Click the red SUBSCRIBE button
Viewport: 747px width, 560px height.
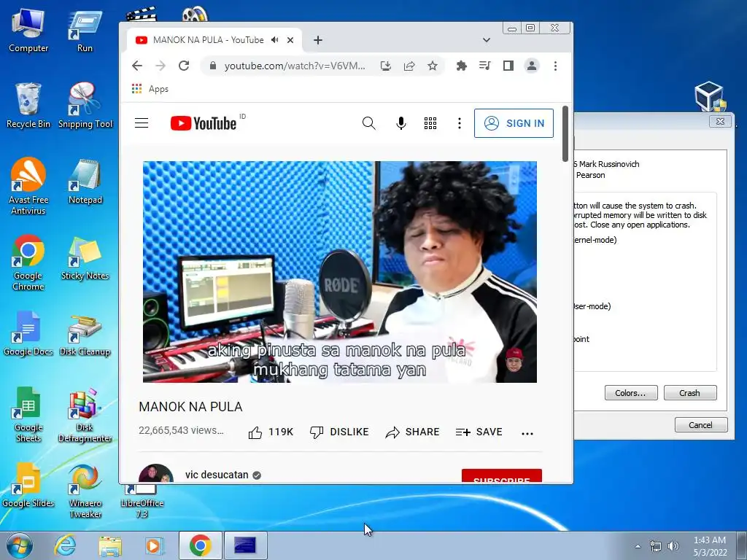coord(502,476)
